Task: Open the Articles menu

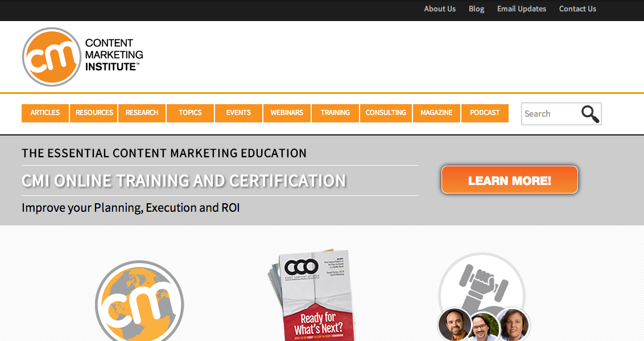Action: 45,113
